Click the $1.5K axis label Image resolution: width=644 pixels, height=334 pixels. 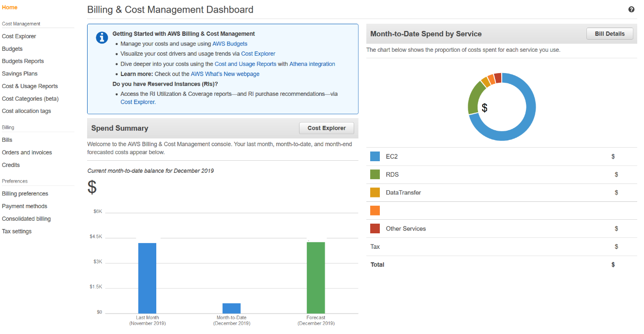(x=96, y=287)
